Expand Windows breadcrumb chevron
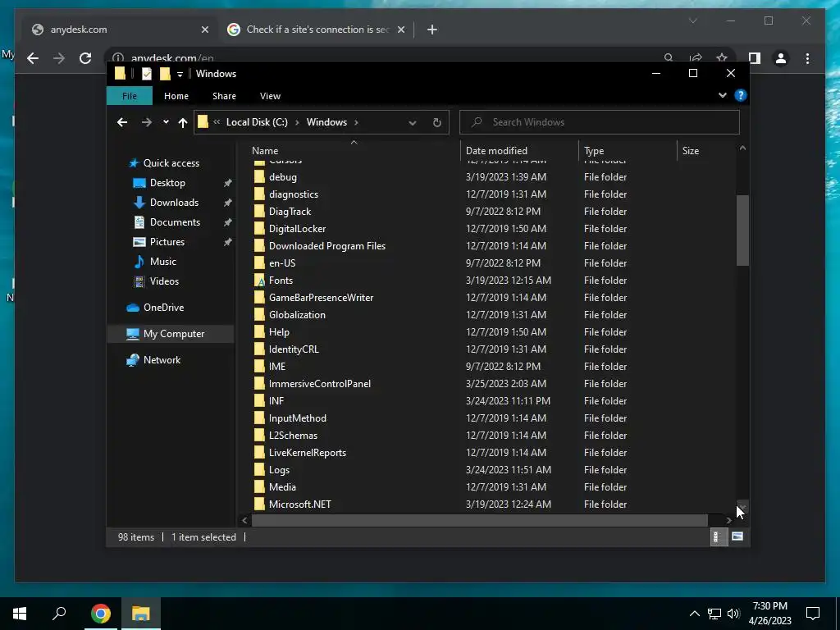The image size is (840, 630). pos(356,122)
